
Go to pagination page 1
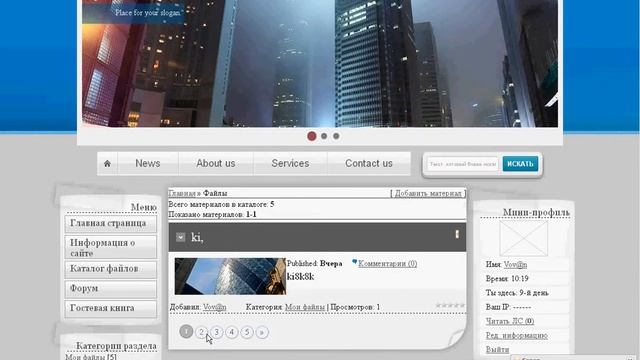click(186, 331)
